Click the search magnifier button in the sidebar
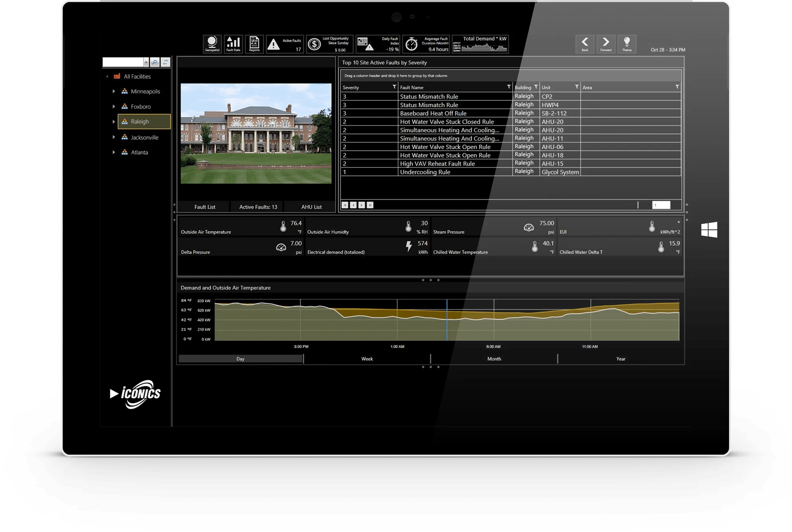 (x=154, y=62)
